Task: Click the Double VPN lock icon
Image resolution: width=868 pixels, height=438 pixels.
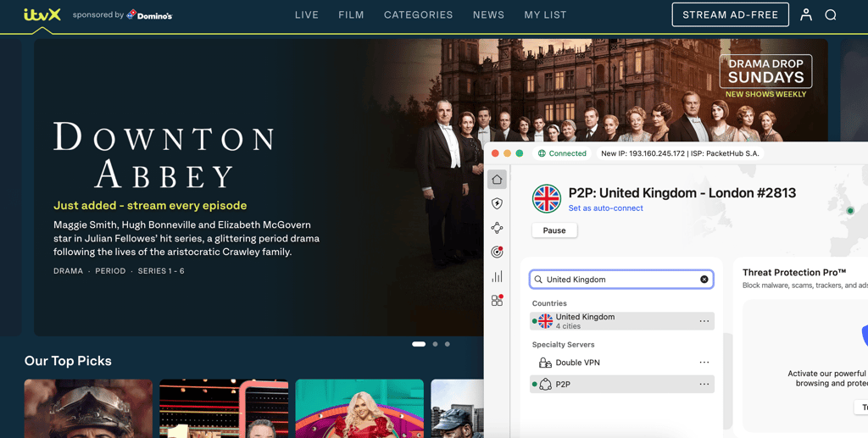Action: (x=545, y=363)
